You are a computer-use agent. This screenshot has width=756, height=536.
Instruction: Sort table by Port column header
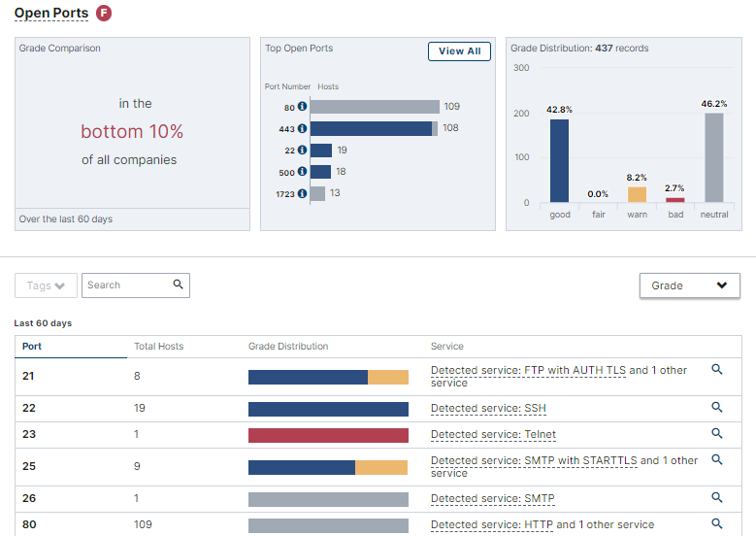(32, 346)
